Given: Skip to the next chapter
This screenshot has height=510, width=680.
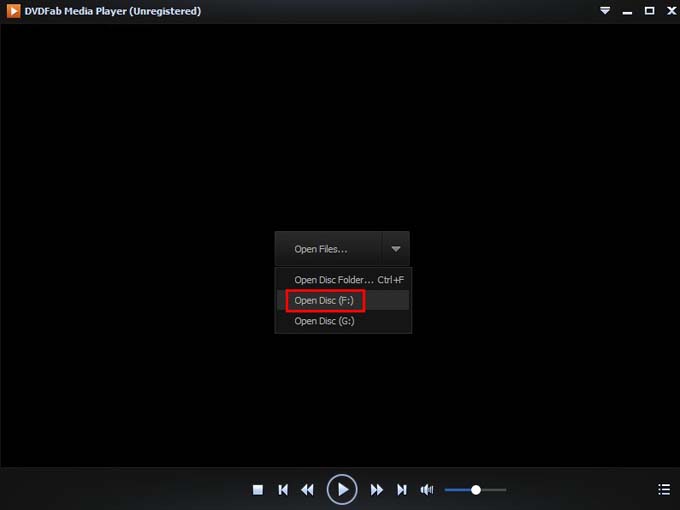Looking at the screenshot, I should coord(402,490).
